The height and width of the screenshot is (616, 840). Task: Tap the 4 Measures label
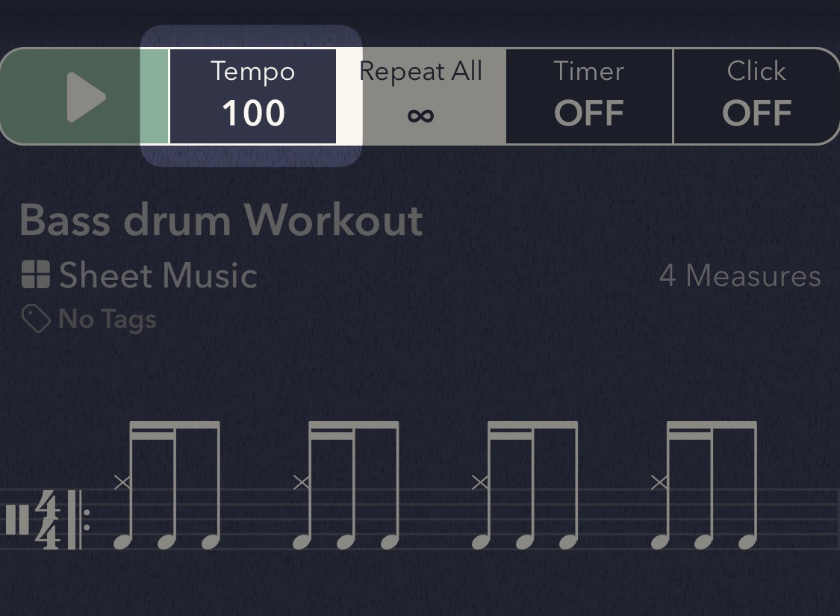pos(740,276)
